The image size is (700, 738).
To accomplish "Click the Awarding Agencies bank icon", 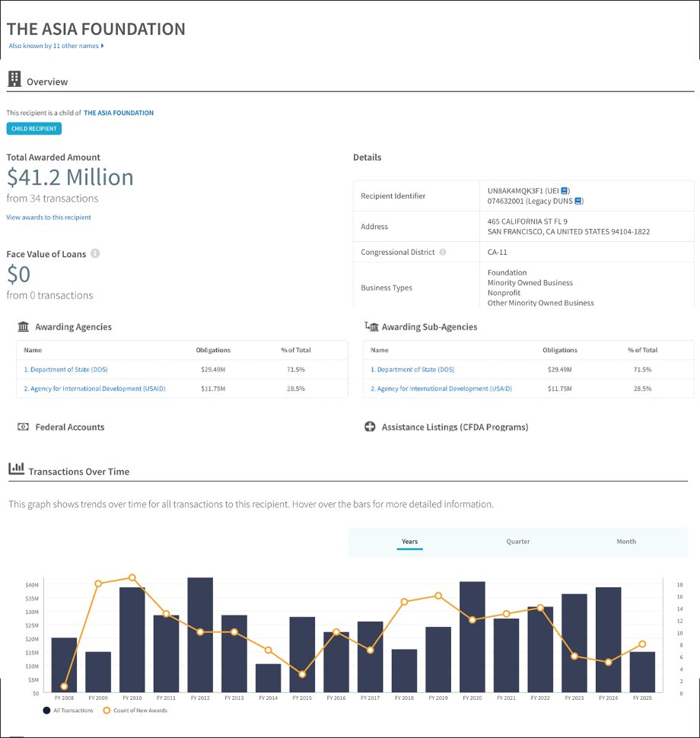I will pos(24,326).
